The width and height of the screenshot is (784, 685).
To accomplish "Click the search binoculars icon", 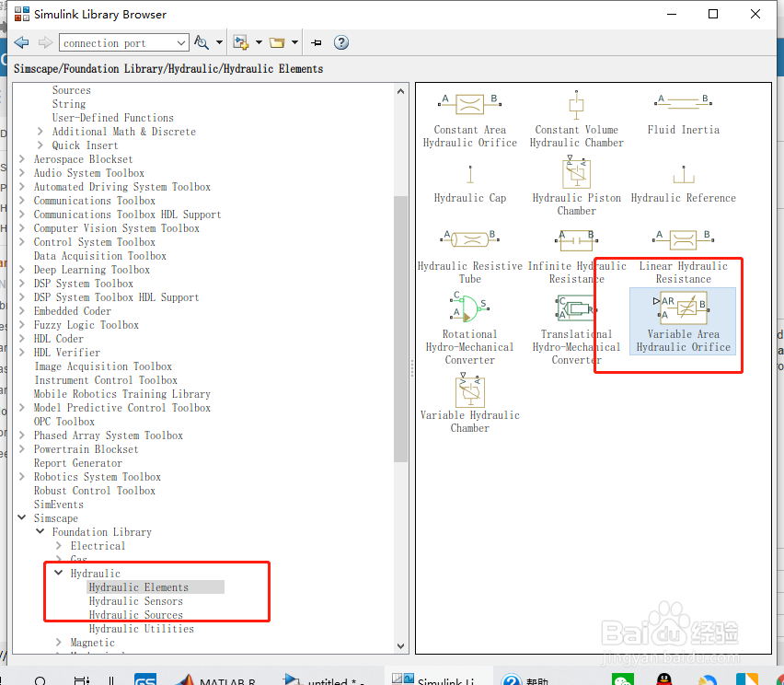I will 202,42.
